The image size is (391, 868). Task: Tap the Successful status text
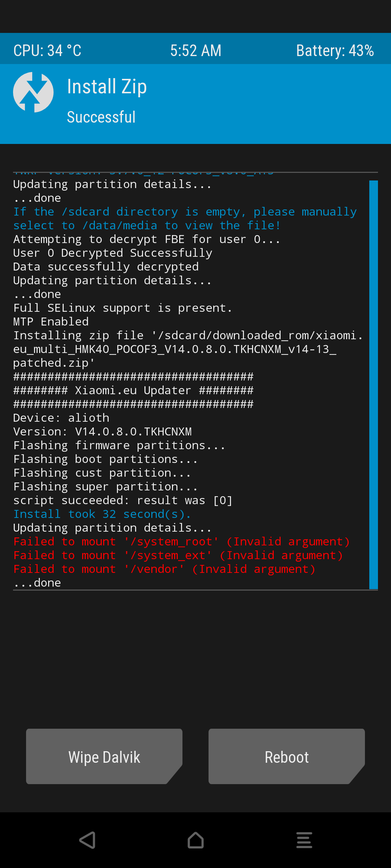(101, 117)
